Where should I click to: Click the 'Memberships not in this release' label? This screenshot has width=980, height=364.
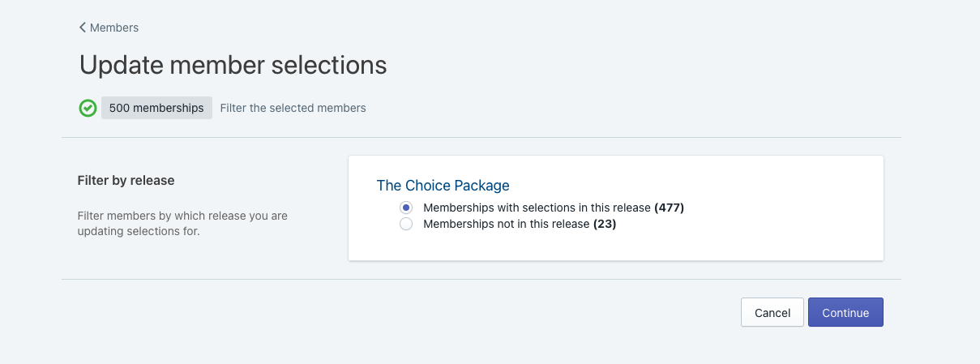point(506,224)
